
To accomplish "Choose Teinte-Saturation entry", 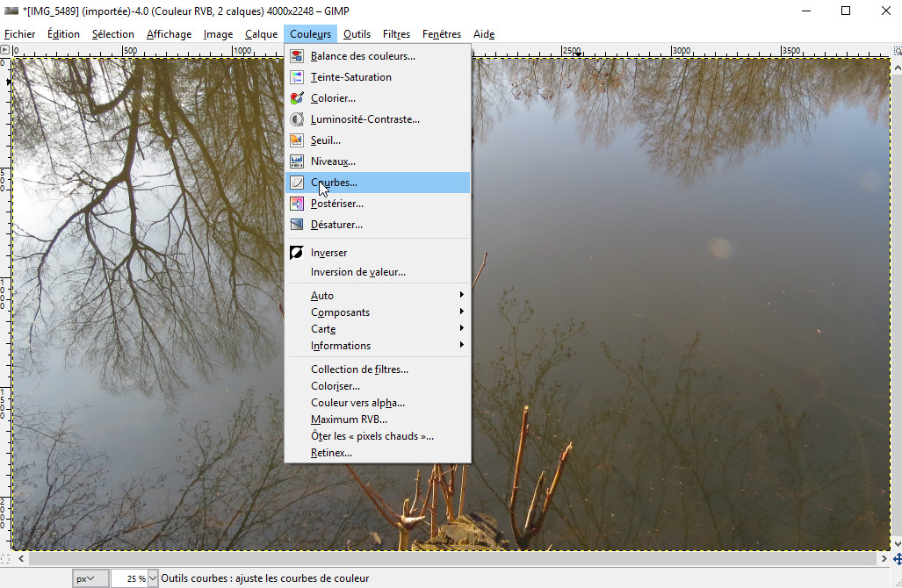I will [378, 77].
